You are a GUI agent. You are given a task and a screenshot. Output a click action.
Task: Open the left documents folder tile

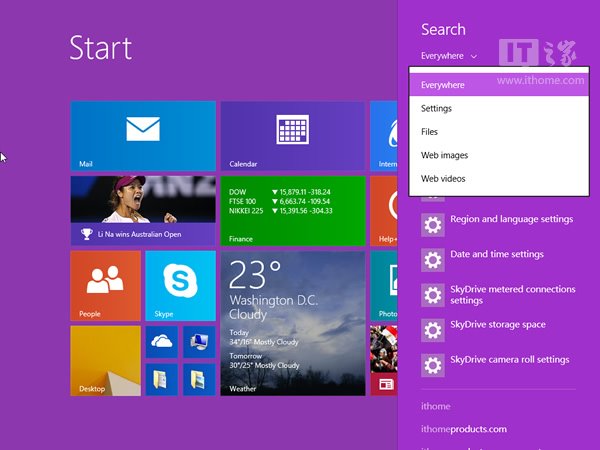tap(162, 379)
